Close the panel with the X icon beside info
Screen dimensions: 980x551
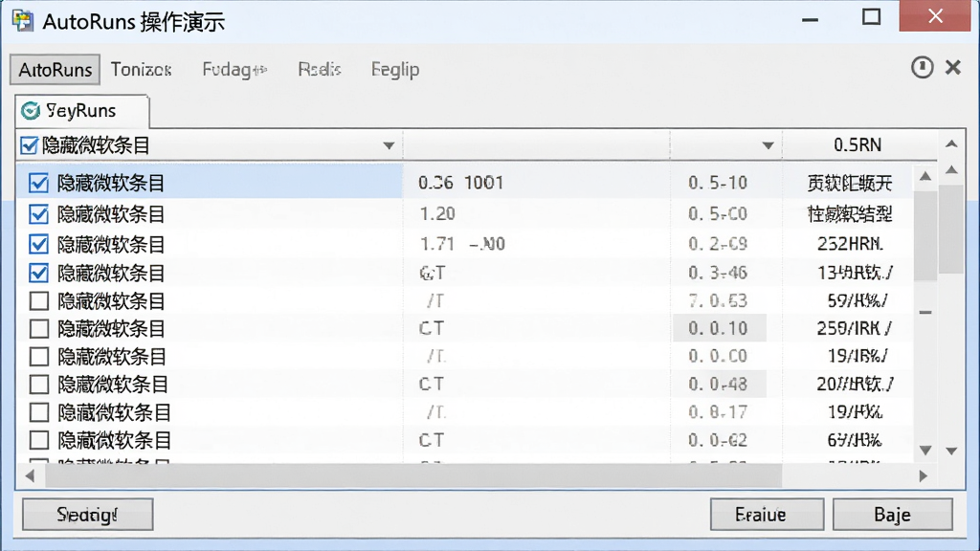pos(952,67)
